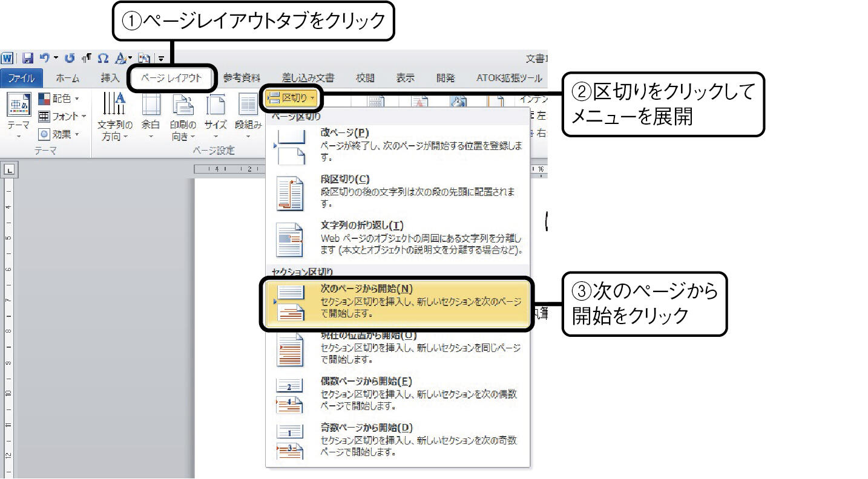Choose 奇数ページから開始(D) section break
Screen dimensions: 868x479
coord(398,442)
